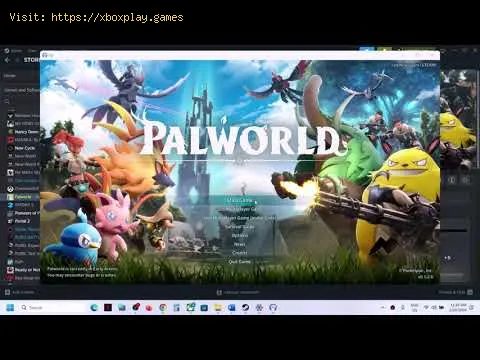Select Ready or Not in Steam list
The width and height of the screenshot is (480, 360).
tap(27, 270)
